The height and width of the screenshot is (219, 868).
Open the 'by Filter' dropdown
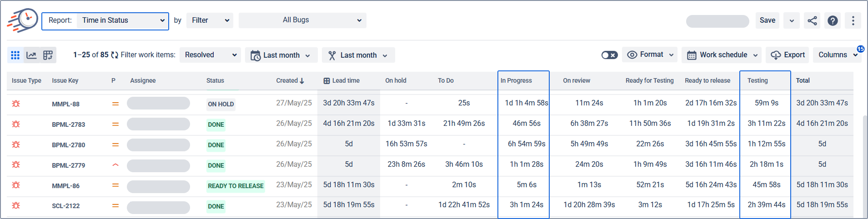pos(210,20)
